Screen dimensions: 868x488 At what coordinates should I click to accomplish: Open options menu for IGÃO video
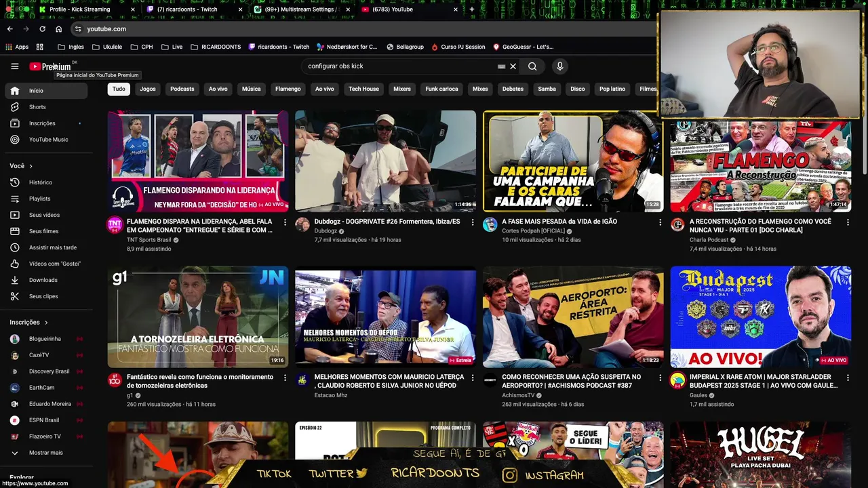point(660,222)
